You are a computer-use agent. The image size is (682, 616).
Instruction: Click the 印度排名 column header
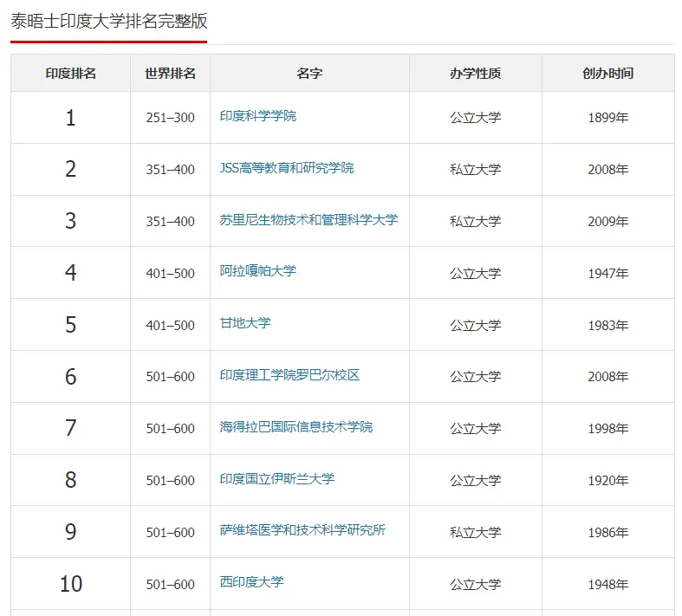[70, 74]
